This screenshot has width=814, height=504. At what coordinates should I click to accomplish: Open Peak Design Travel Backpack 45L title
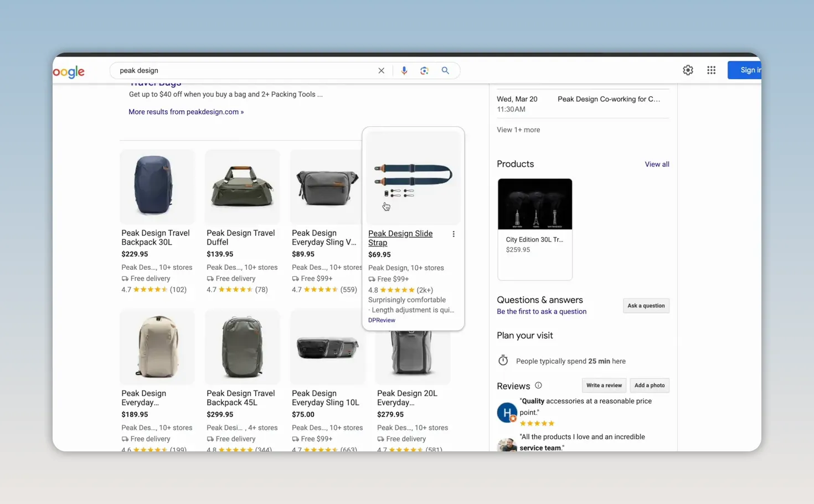click(x=241, y=398)
